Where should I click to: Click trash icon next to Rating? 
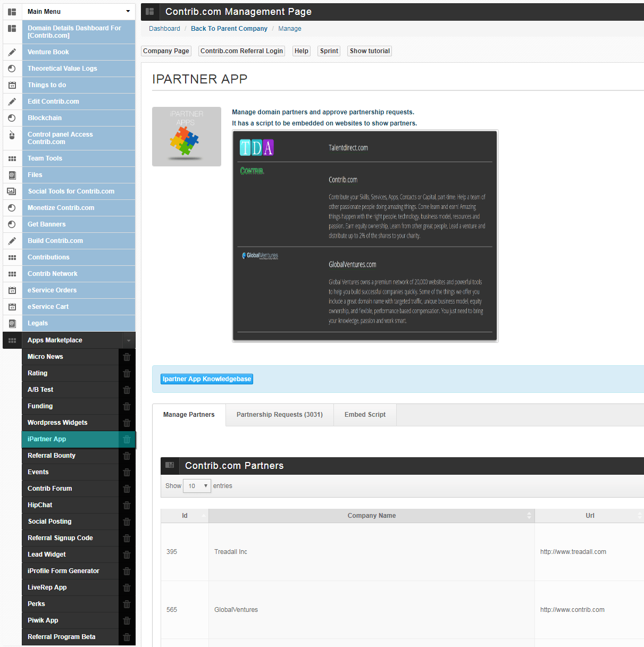click(x=127, y=373)
